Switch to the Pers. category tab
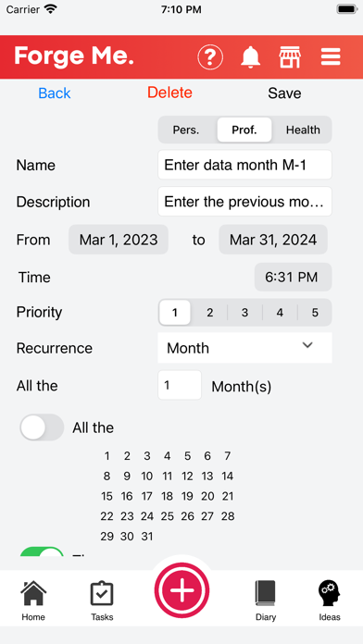This screenshot has height=644, width=363. point(186,130)
